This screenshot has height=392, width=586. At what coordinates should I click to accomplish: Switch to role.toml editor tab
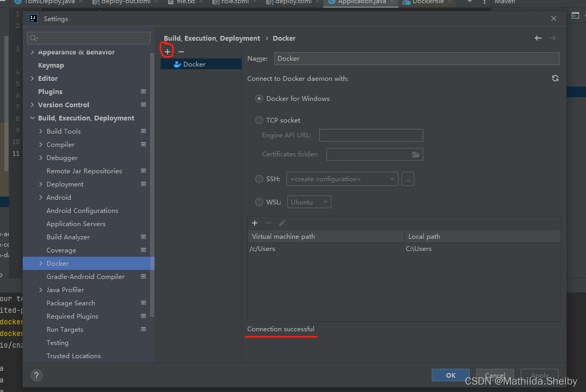tap(235, 2)
